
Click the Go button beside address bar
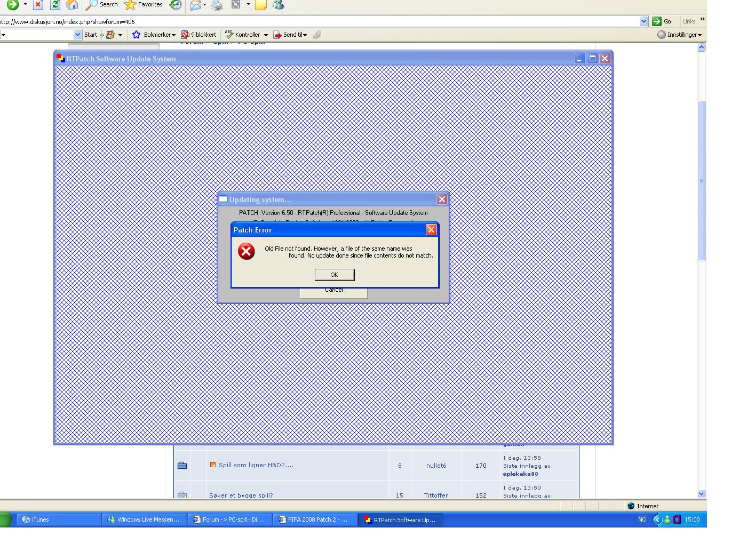coord(662,21)
